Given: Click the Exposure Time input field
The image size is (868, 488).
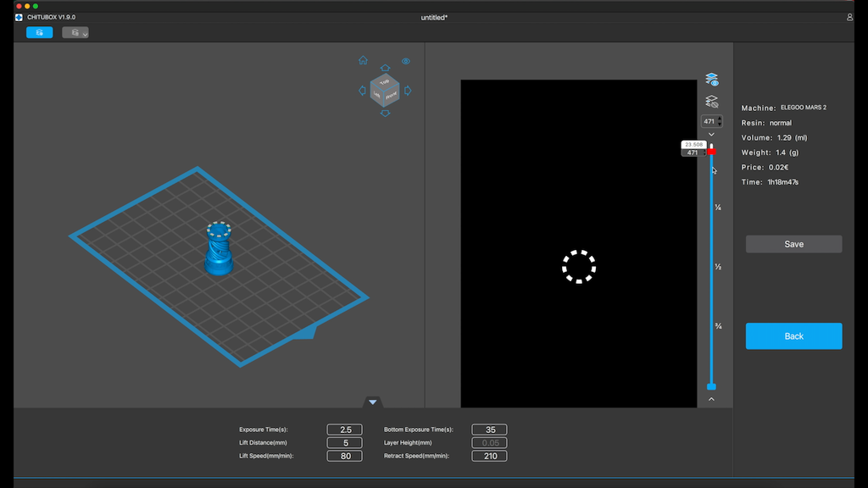Looking at the screenshot, I should [x=344, y=430].
